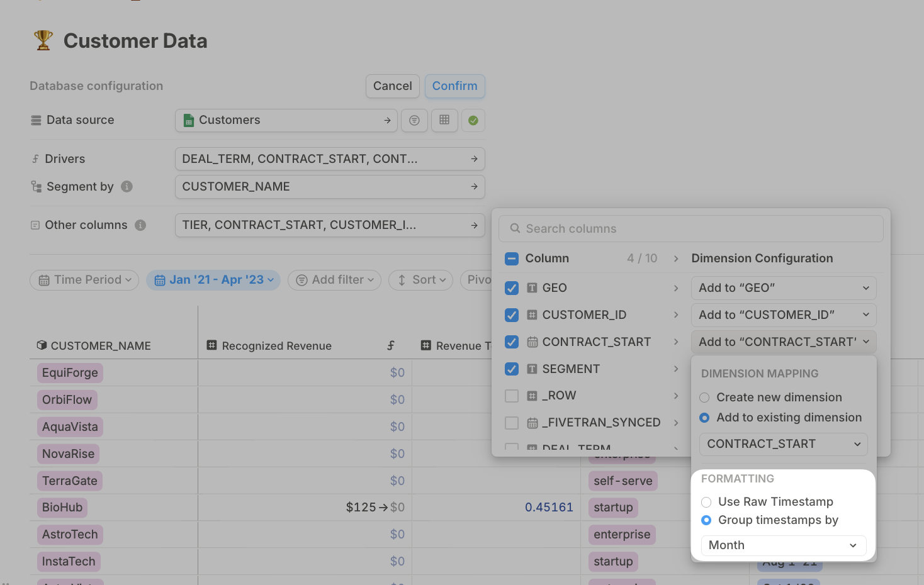Open the CONTRACT_START dimension select dropdown
Screen dimensions: 924x585
point(784,444)
